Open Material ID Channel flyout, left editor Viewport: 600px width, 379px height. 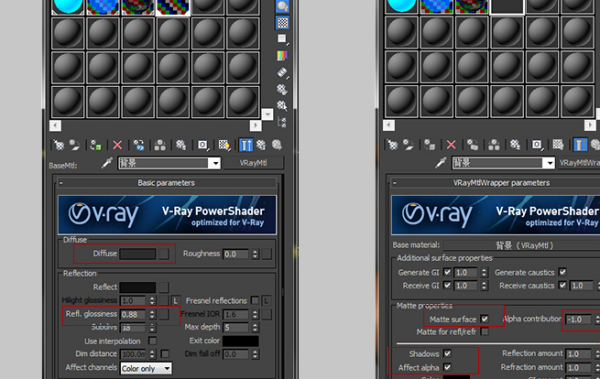click(x=202, y=145)
